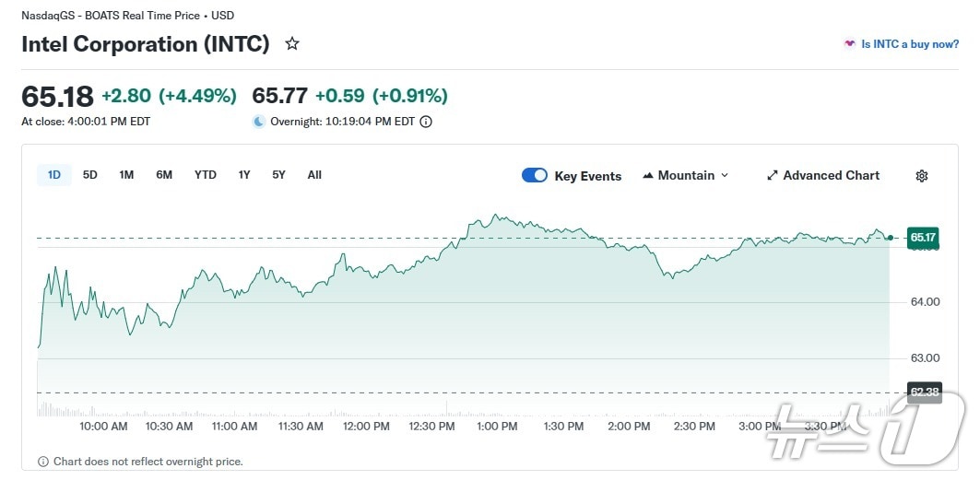Click the overnight moon icon

coord(259,122)
